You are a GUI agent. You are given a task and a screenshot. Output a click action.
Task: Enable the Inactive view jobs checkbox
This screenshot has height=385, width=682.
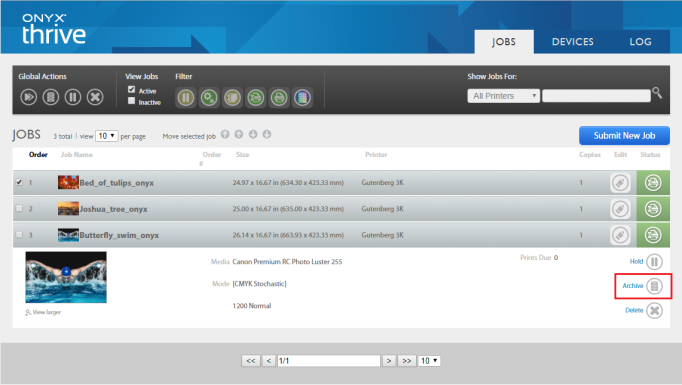(x=131, y=101)
